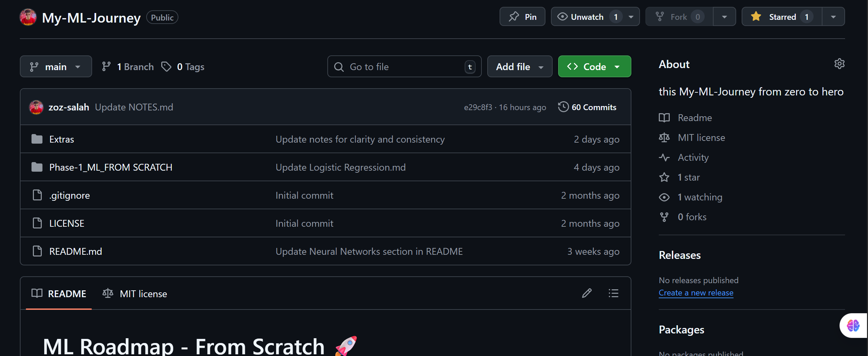Pin this repository
Image resolution: width=868 pixels, height=356 pixels.
point(522,16)
